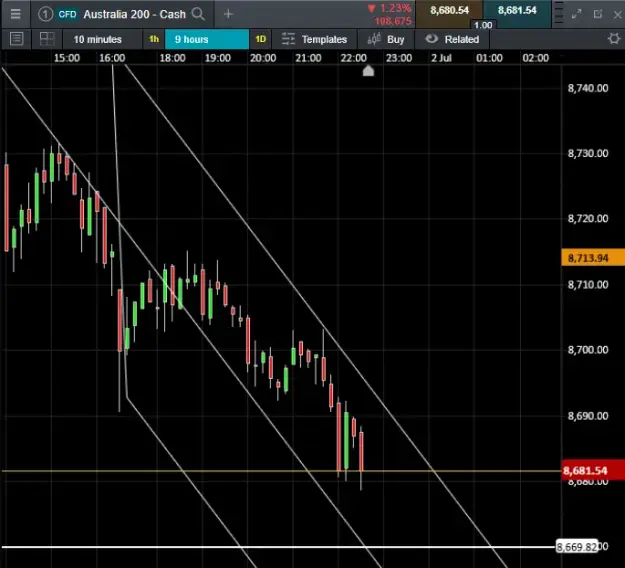
Task: Click the 15:00 time axis label
Action: tap(67, 58)
